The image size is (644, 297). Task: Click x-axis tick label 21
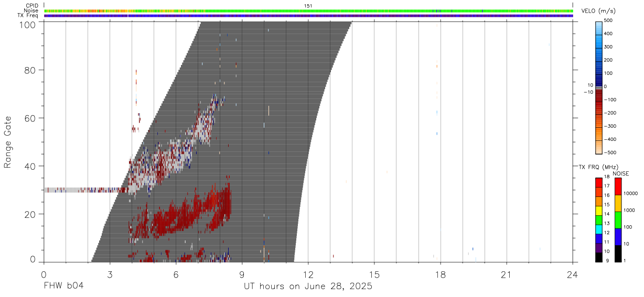pos(507,274)
